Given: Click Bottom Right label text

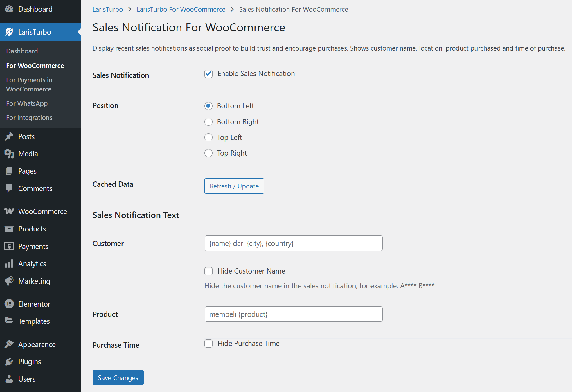Looking at the screenshot, I should pyautogui.click(x=238, y=122).
